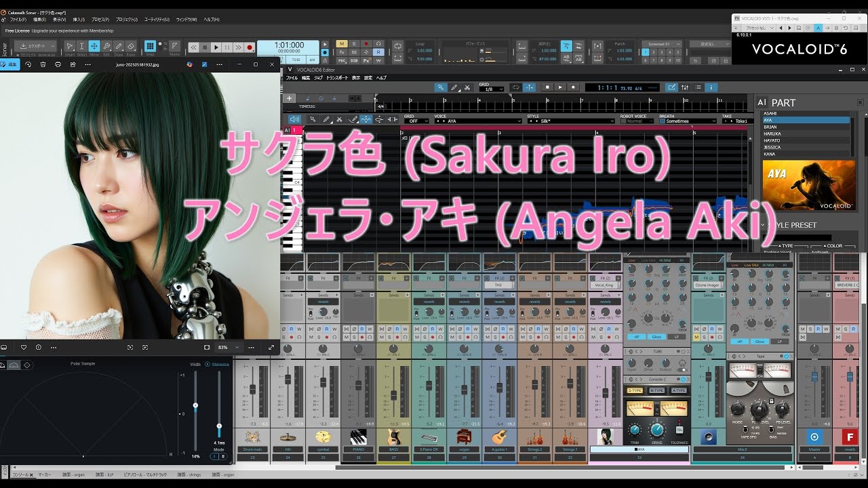Screen dimensions: 868x488
Task: Choose the Select tool in Sonar
Action: click(x=81, y=46)
